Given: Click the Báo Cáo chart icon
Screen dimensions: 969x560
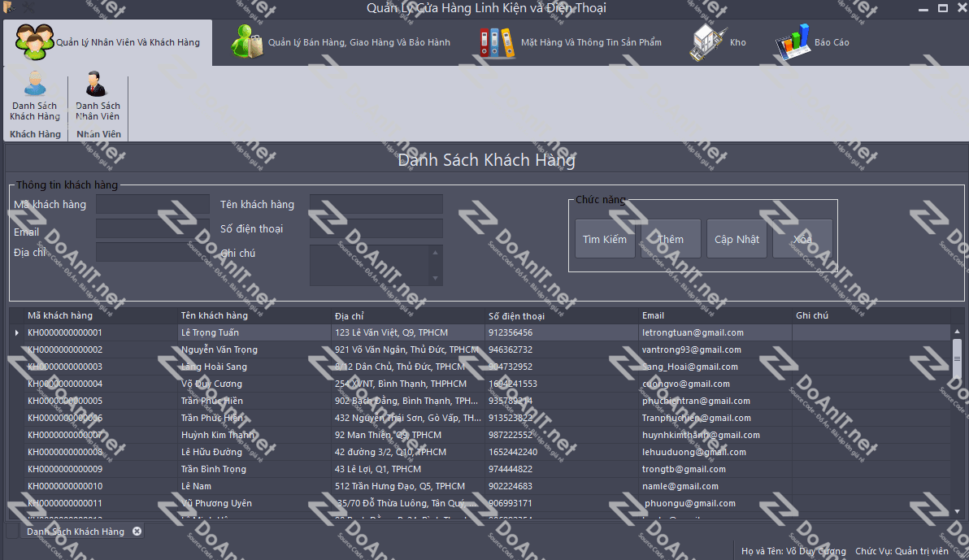Looking at the screenshot, I should pos(792,42).
